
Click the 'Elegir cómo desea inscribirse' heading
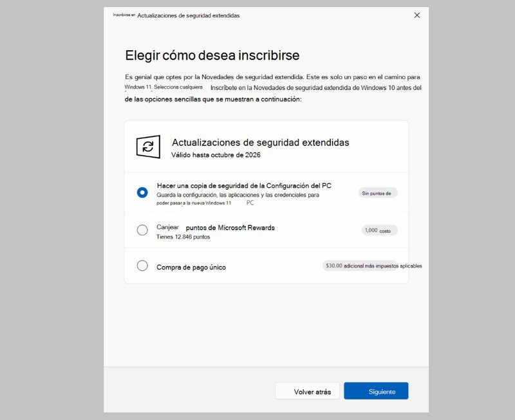pyautogui.click(x=212, y=55)
